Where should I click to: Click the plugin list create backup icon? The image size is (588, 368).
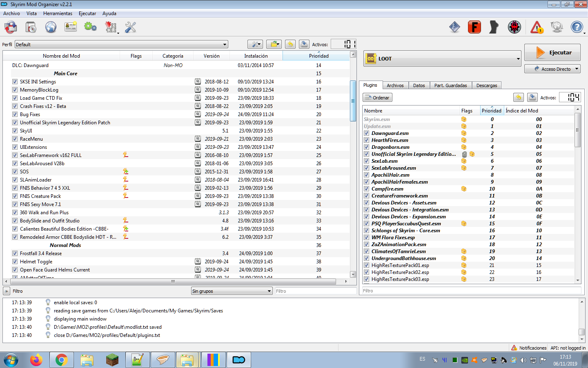532,97
